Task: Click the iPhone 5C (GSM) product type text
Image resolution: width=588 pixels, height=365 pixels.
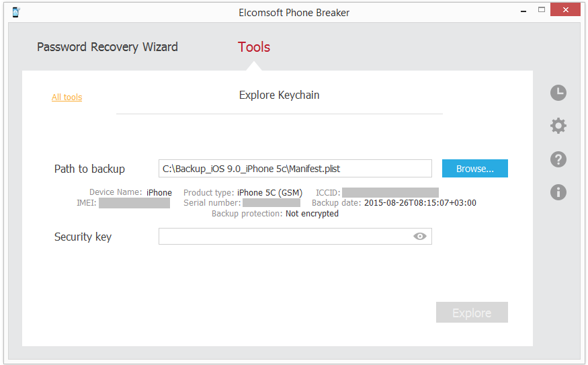Action: tap(269, 193)
